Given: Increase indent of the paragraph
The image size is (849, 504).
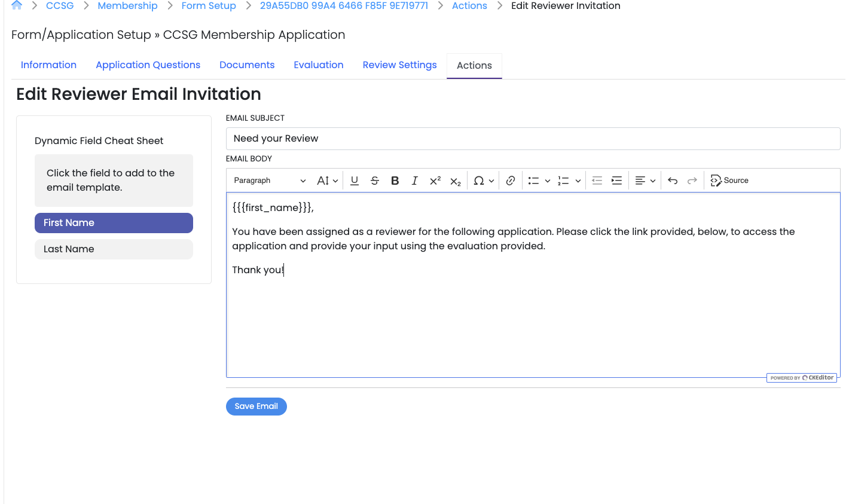Looking at the screenshot, I should 616,181.
